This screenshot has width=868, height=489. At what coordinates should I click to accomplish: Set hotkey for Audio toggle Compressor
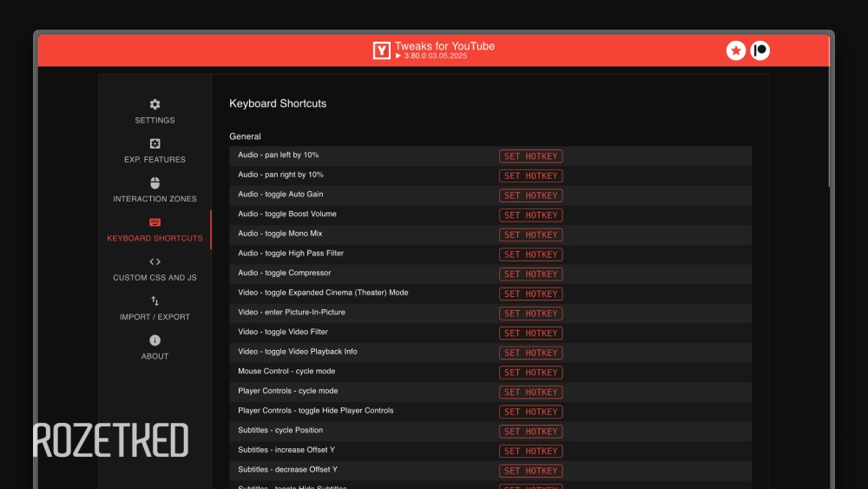click(530, 274)
